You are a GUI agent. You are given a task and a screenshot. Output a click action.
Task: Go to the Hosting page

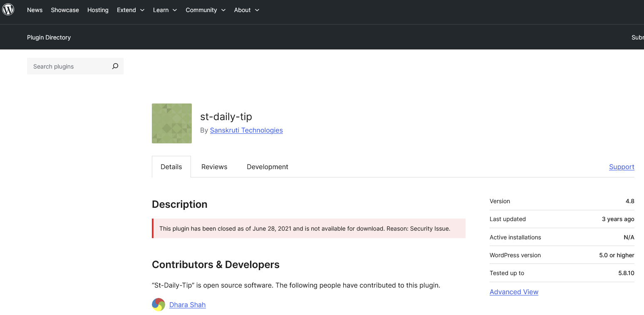point(98,10)
